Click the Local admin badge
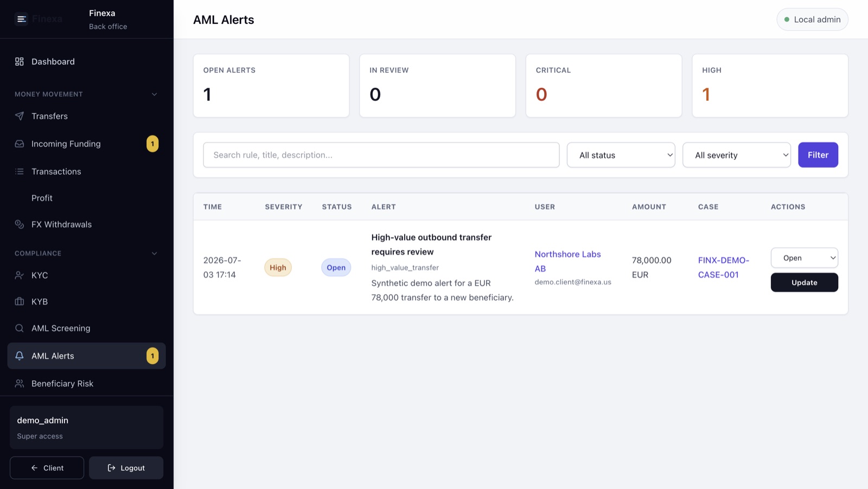This screenshot has height=489, width=868. [812, 20]
